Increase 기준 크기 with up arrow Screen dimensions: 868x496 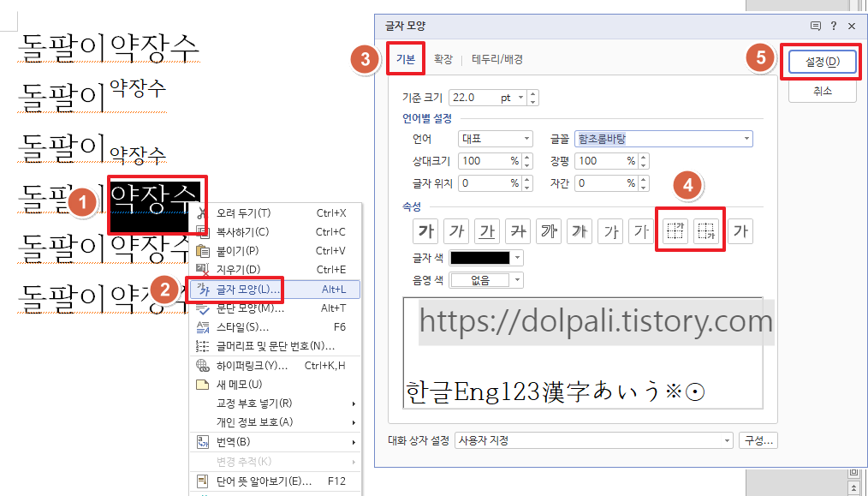pyautogui.click(x=532, y=94)
